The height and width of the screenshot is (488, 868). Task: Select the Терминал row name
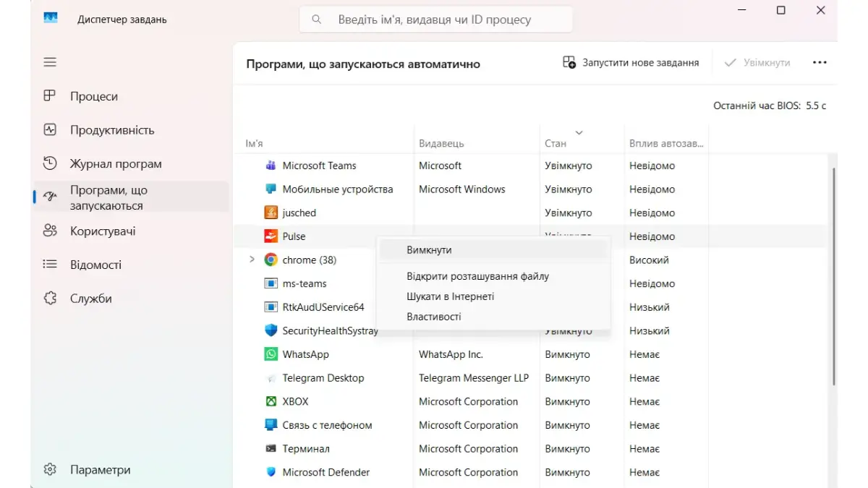[x=306, y=448]
